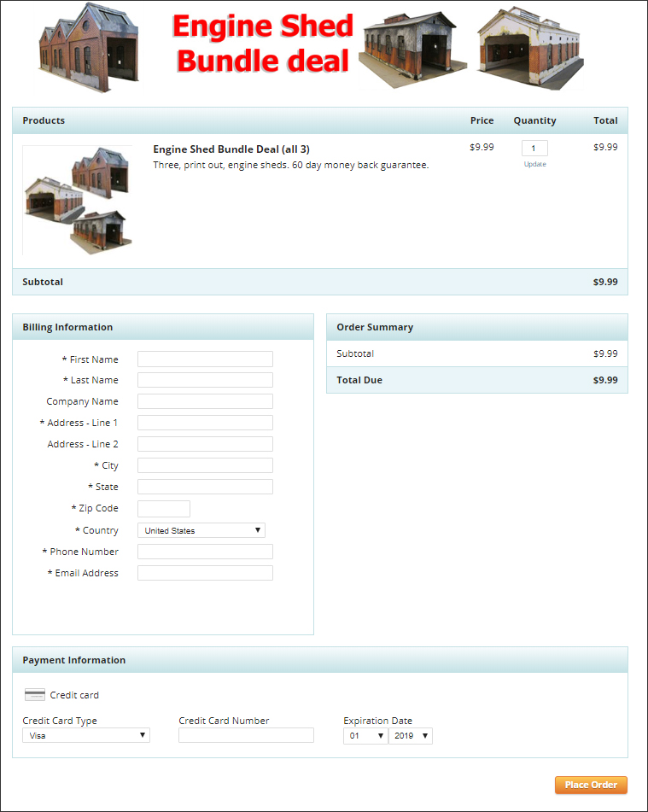Click the Address Line 2 input

205,444
